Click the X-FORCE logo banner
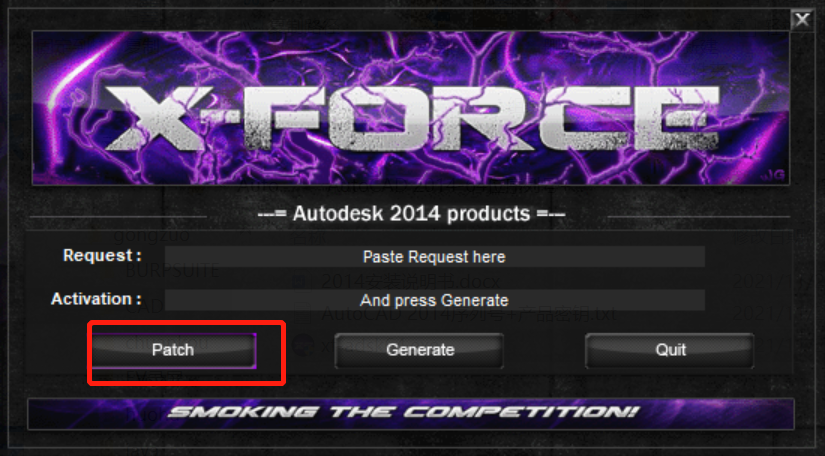The width and height of the screenshot is (825, 456). point(410,108)
